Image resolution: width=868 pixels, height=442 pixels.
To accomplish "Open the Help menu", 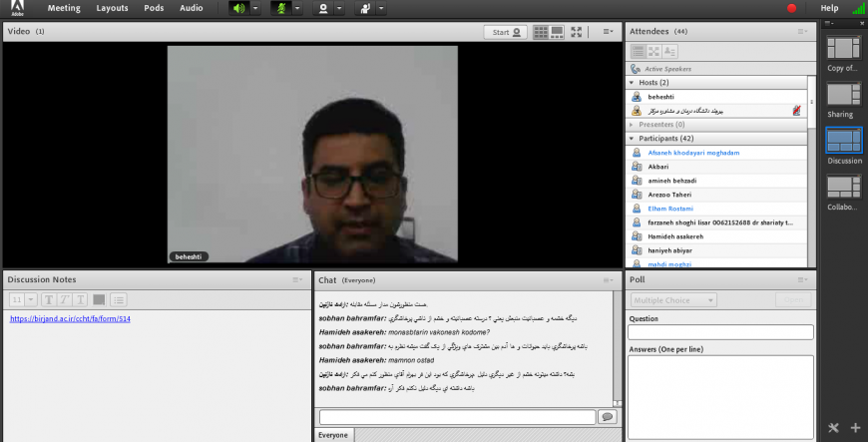I will click(x=829, y=8).
